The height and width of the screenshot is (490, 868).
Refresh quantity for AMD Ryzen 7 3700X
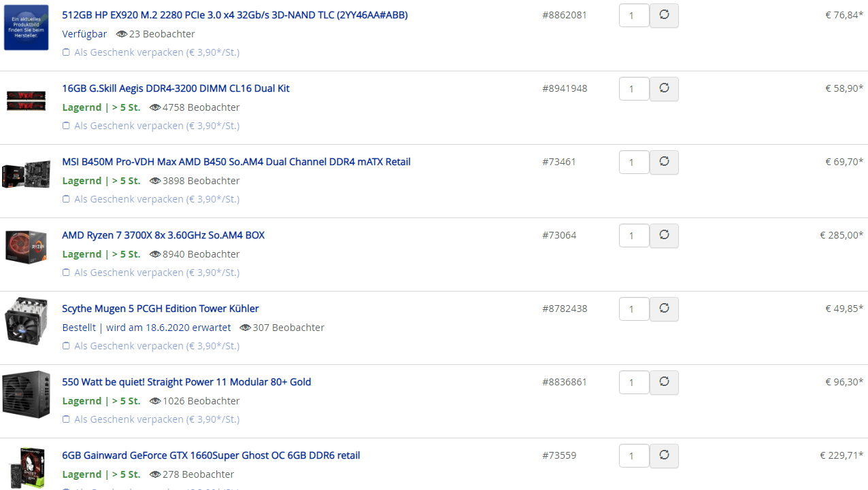point(664,235)
